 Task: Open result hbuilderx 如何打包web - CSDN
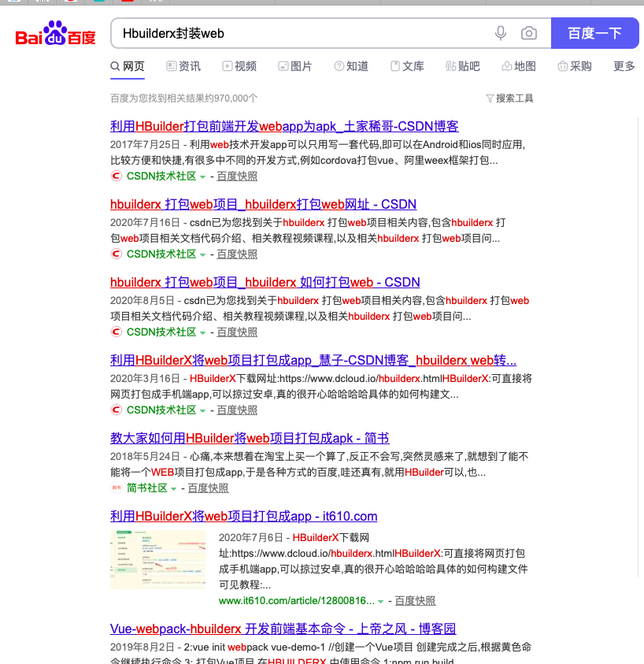[265, 282]
